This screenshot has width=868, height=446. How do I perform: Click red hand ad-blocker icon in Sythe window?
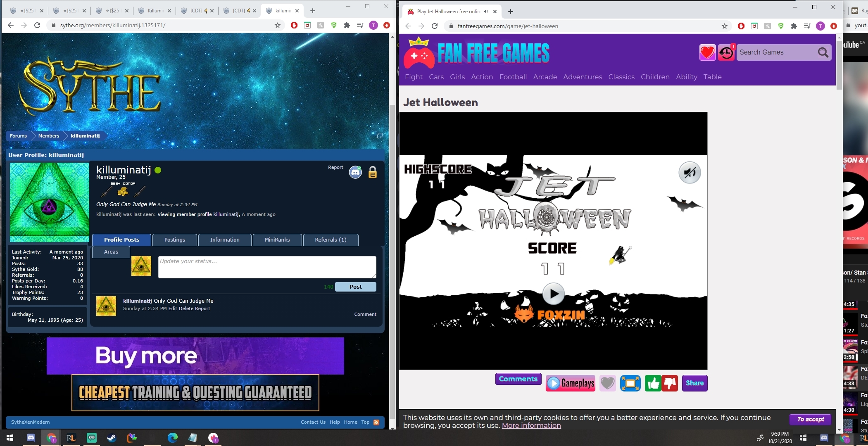pyautogui.click(x=294, y=25)
